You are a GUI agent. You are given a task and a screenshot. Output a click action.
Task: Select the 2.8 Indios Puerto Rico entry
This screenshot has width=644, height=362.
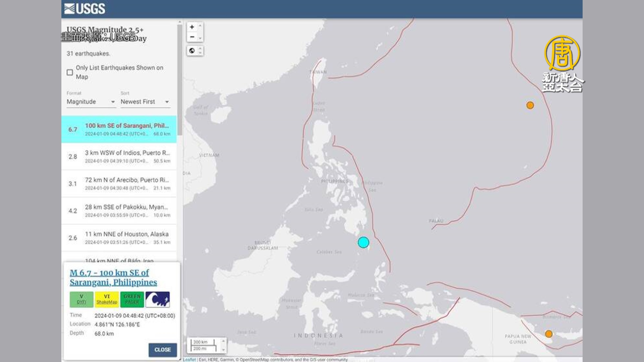click(119, 157)
